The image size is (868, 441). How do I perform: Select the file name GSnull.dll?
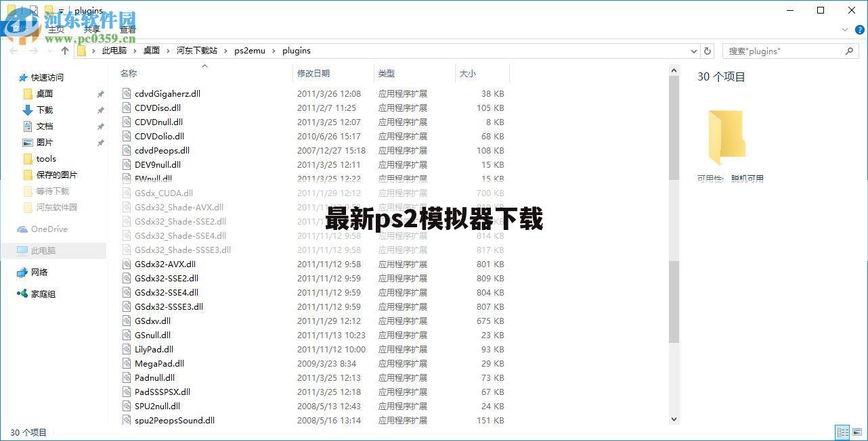click(152, 335)
